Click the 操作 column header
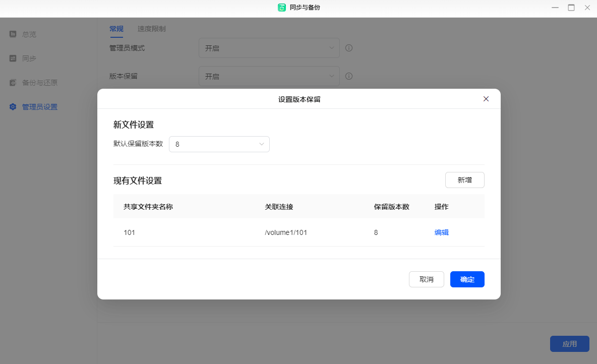This screenshot has width=597, height=364. pyautogui.click(x=441, y=207)
